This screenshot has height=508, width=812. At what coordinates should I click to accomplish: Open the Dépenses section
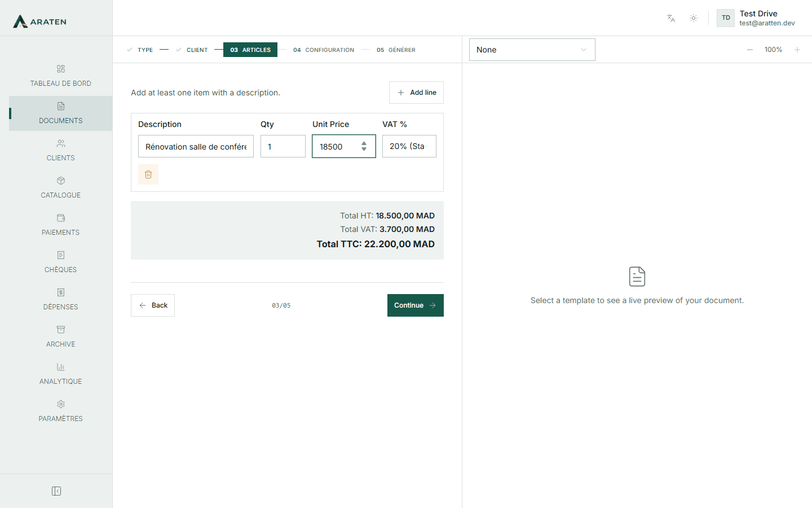click(60, 300)
